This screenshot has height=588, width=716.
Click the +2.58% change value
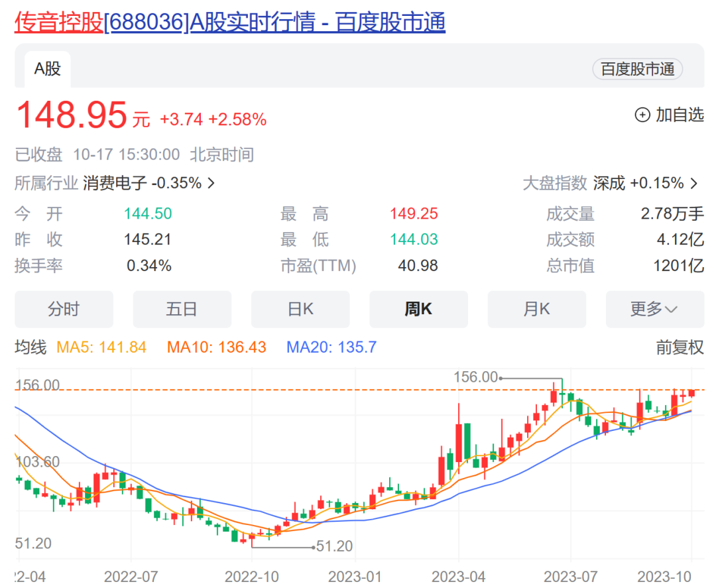click(x=237, y=119)
